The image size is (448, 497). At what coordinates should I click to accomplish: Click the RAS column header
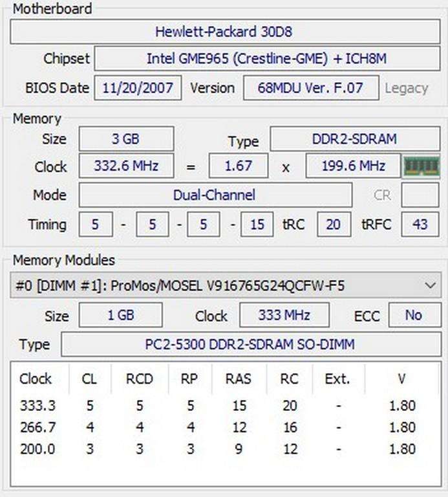pos(239,379)
